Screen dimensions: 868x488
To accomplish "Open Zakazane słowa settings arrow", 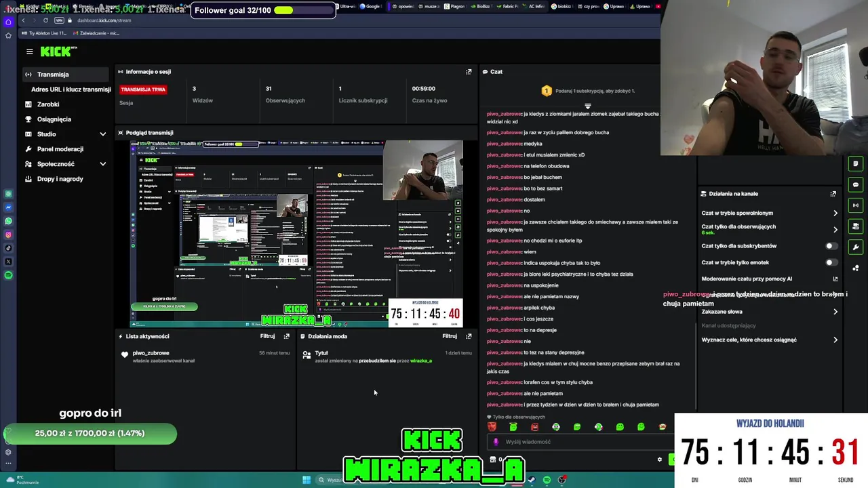I will pyautogui.click(x=835, y=312).
